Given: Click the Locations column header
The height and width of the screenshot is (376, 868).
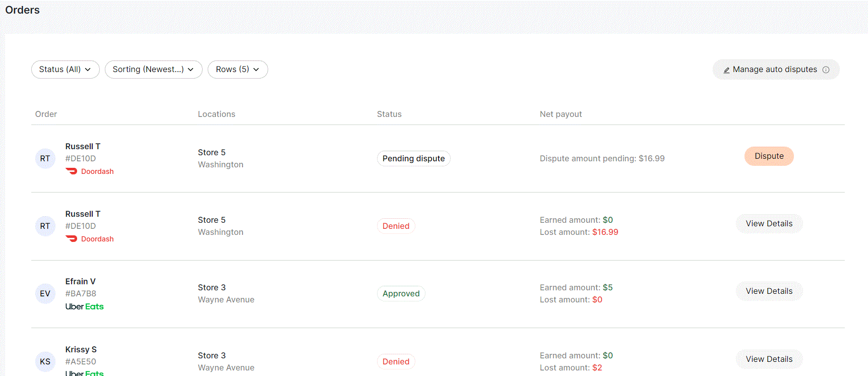Looking at the screenshot, I should pos(216,114).
